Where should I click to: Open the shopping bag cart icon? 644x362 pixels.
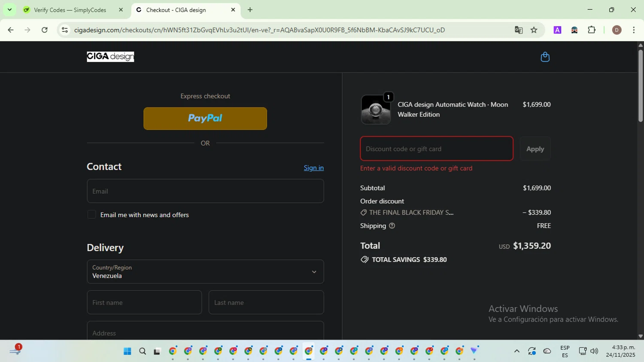click(x=545, y=57)
